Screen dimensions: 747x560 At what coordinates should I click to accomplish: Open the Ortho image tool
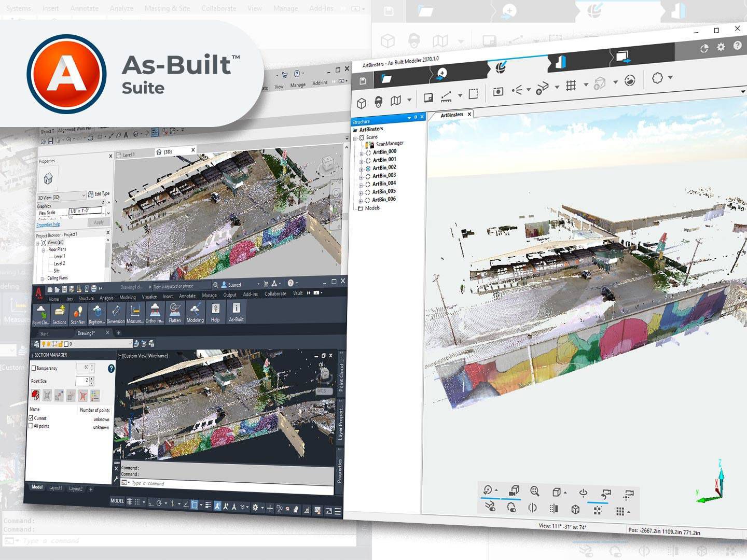click(155, 311)
